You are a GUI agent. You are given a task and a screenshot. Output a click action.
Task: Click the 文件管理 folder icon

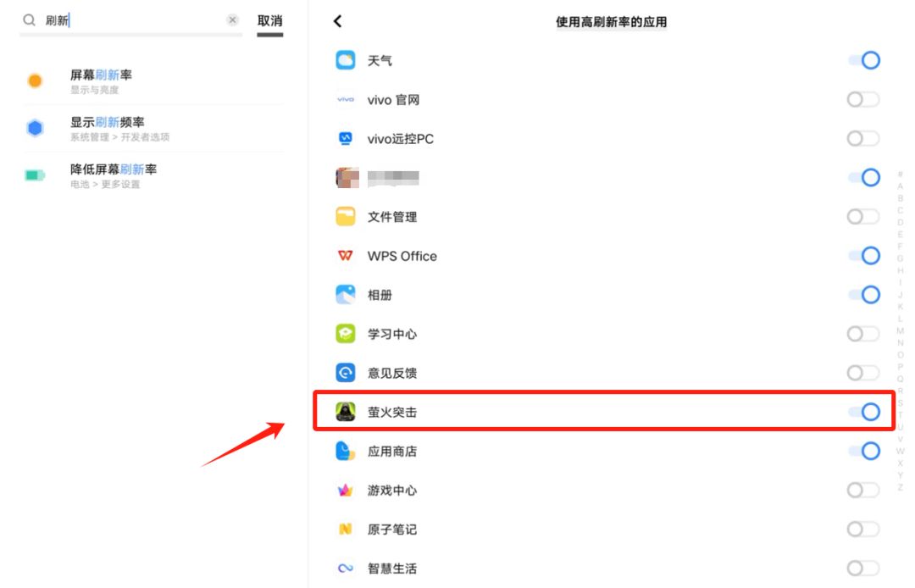346,216
